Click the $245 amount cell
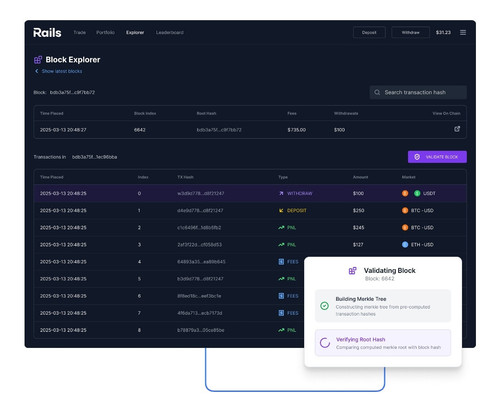Viewport: 500px width, 413px height. (x=359, y=228)
